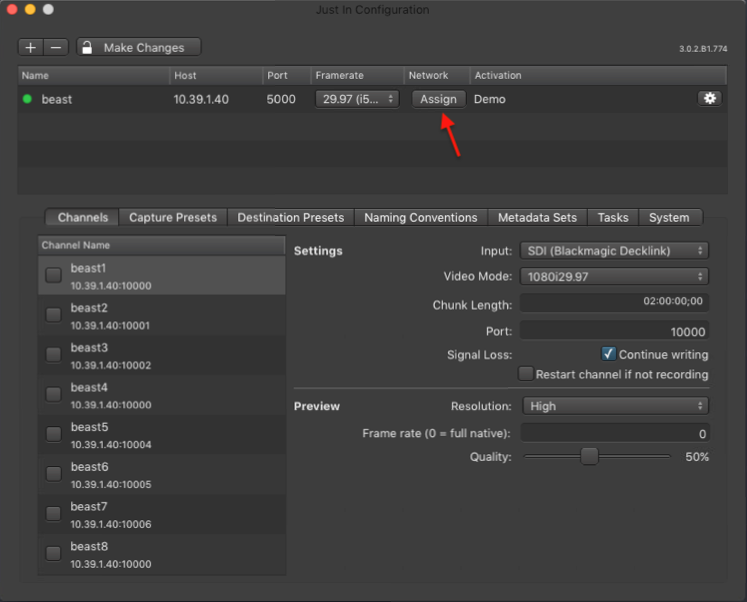Select the beast host name

(57, 100)
